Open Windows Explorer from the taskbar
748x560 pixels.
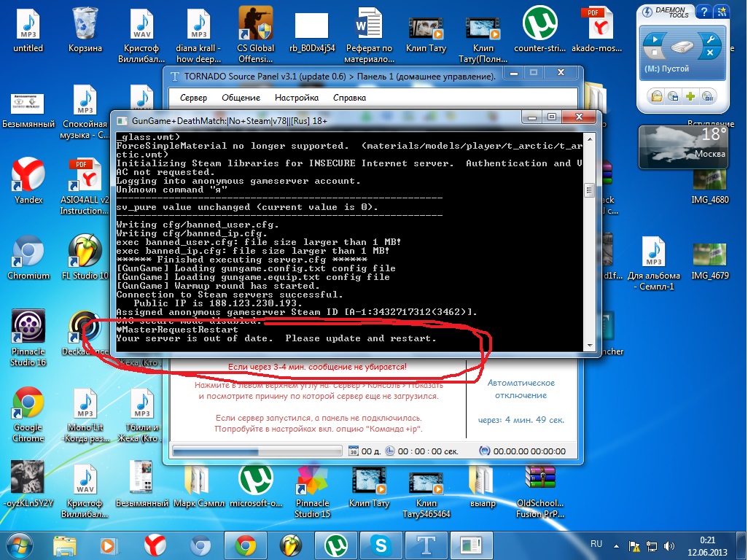[64, 545]
